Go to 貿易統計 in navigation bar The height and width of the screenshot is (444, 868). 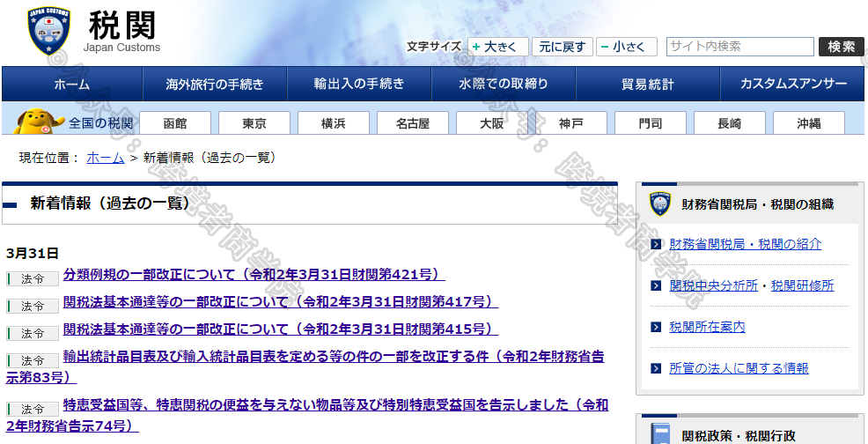[647, 85]
